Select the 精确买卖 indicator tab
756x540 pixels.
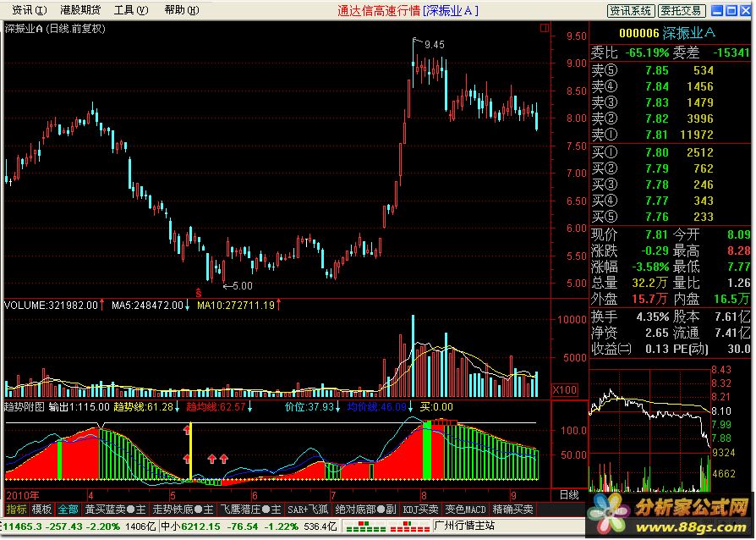click(512, 510)
